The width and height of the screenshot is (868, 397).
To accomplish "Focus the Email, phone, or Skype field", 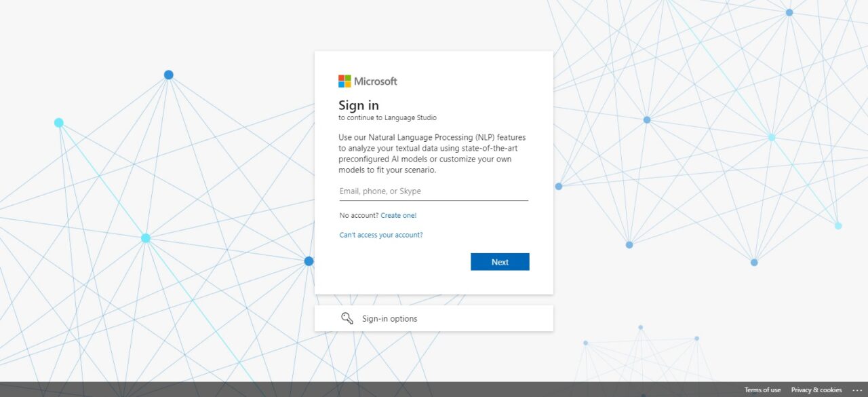I will click(x=433, y=191).
